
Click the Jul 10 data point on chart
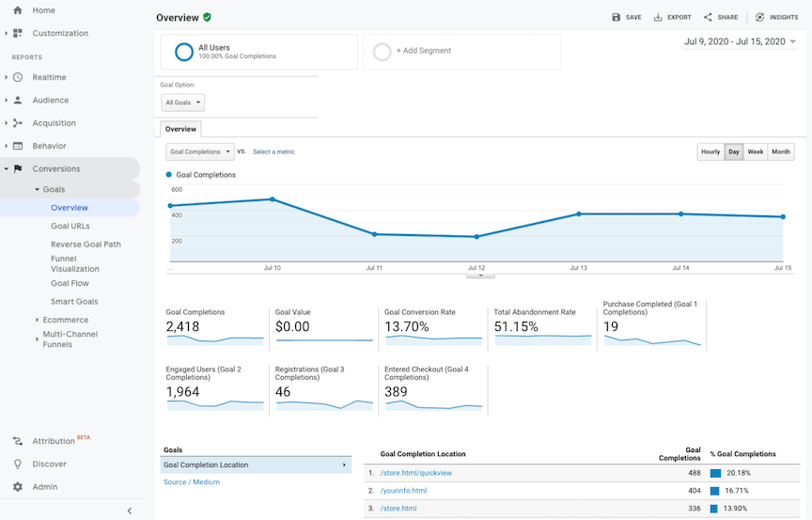click(x=273, y=199)
